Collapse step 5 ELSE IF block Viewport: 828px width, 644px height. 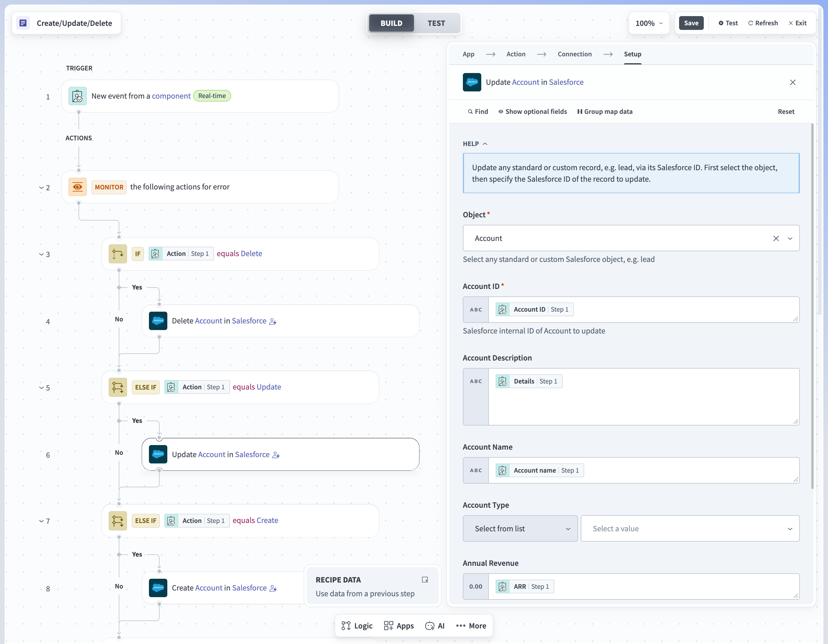click(41, 388)
